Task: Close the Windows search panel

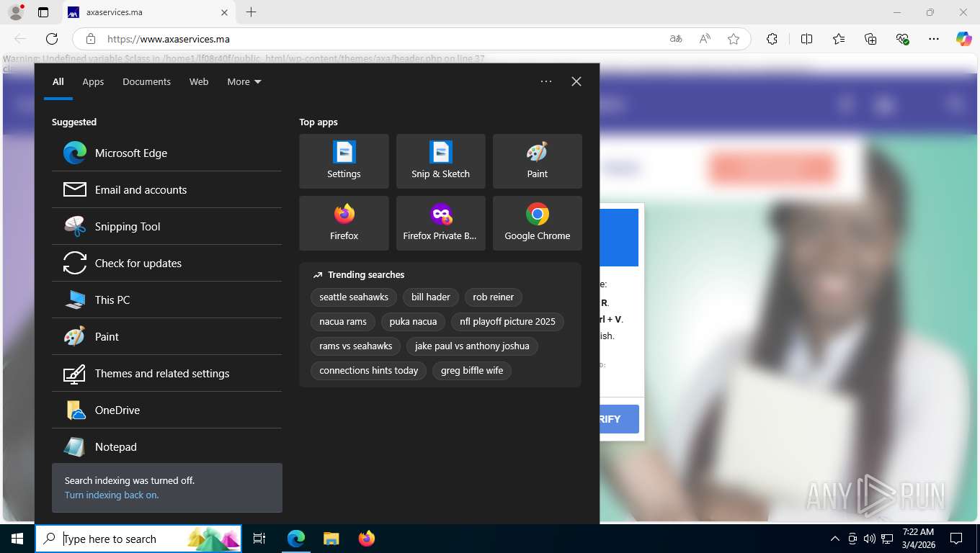Action: [x=576, y=81]
